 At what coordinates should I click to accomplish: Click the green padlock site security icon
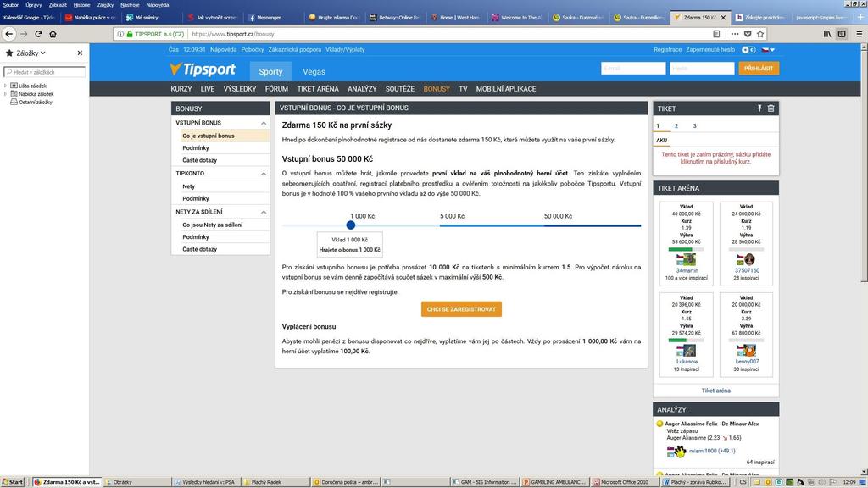[x=130, y=34]
